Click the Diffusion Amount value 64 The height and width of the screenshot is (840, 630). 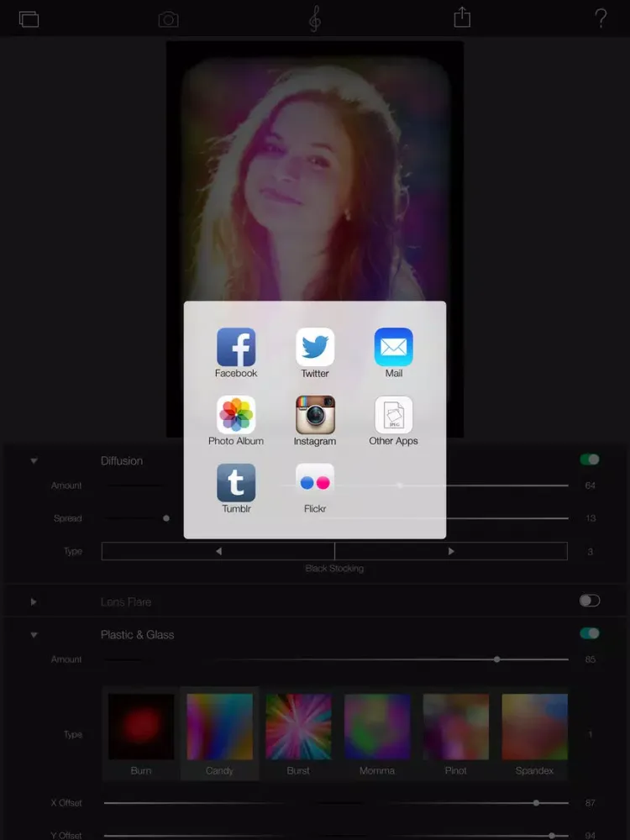[590, 486]
